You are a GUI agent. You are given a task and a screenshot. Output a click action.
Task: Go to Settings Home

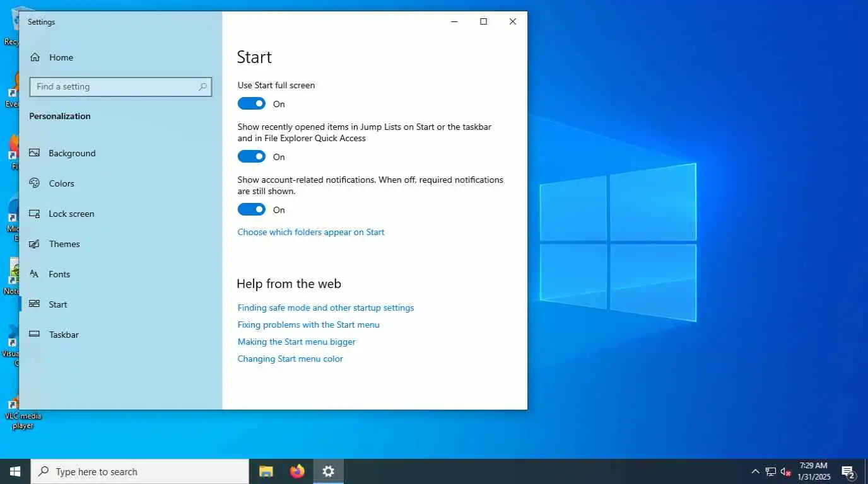coord(120,57)
